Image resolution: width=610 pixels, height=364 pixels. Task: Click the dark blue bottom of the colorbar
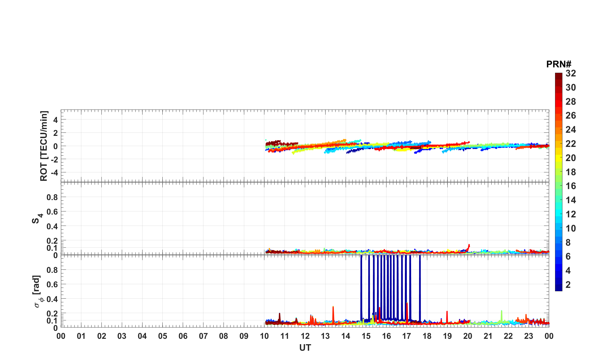[x=558, y=288]
